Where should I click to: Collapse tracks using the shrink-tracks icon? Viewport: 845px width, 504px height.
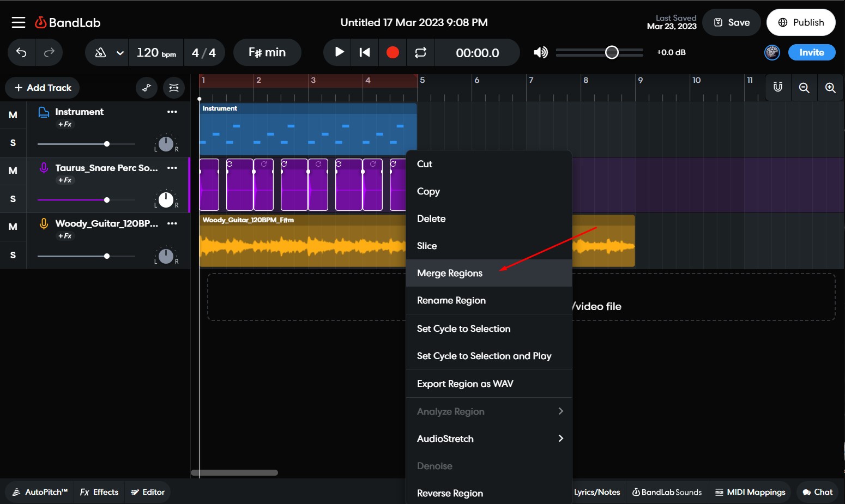(174, 88)
